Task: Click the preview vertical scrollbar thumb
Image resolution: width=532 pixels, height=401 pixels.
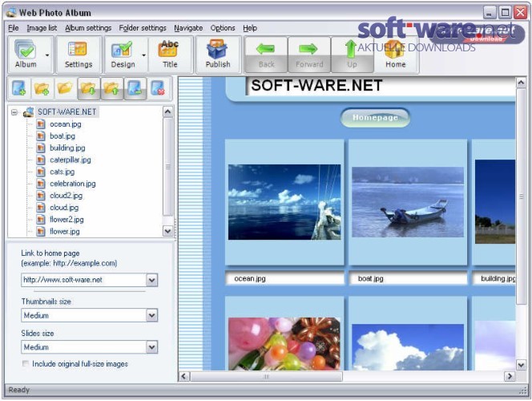Action: [521, 196]
